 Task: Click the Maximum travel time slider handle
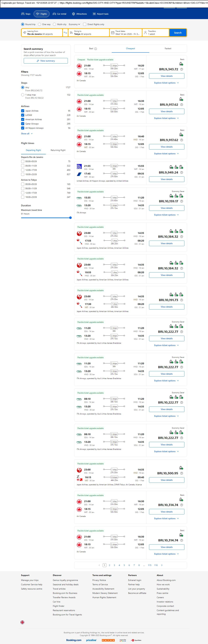pos(70,218)
